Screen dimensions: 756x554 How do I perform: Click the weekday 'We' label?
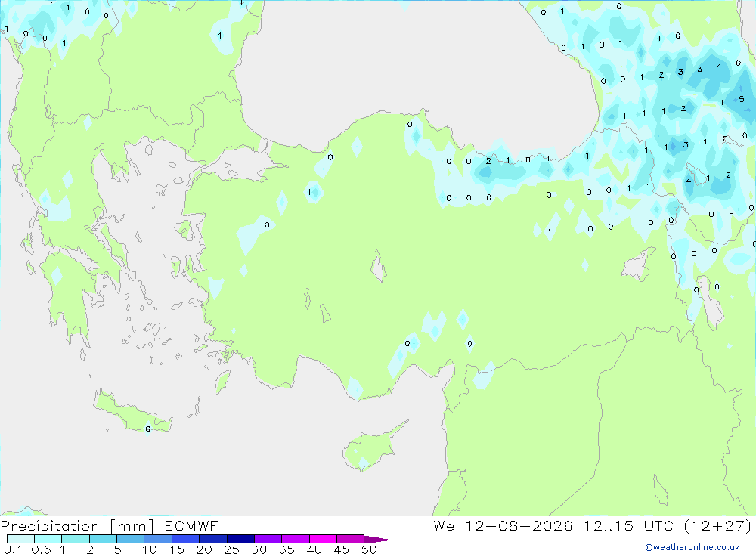point(444,525)
